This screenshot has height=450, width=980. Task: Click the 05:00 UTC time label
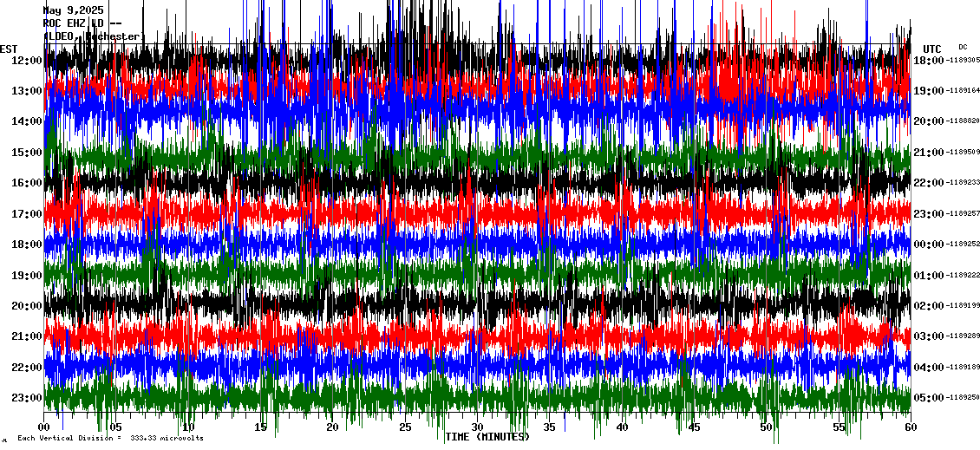click(x=928, y=397)
